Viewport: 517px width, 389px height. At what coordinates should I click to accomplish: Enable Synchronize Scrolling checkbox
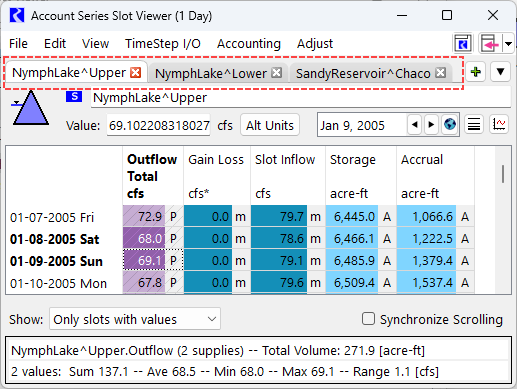[x=368, y=319]
